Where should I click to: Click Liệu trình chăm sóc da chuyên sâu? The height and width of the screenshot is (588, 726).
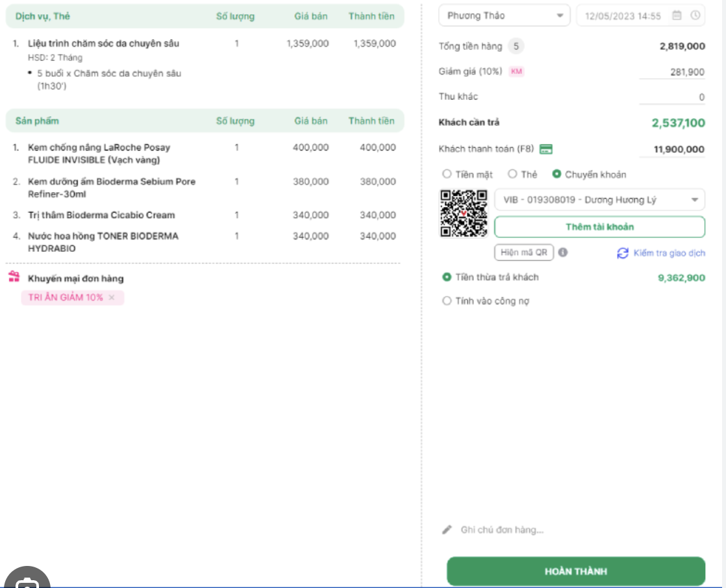point(103,43)
